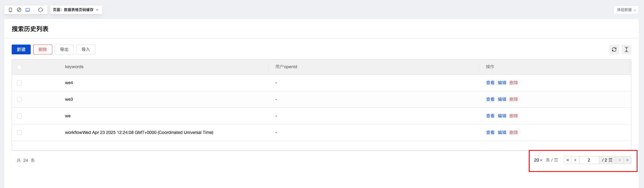The height and width of the screenshot is (188, 644).
Task: Click 编辑 in the we4 row
Action: click(x=502, y=83)
